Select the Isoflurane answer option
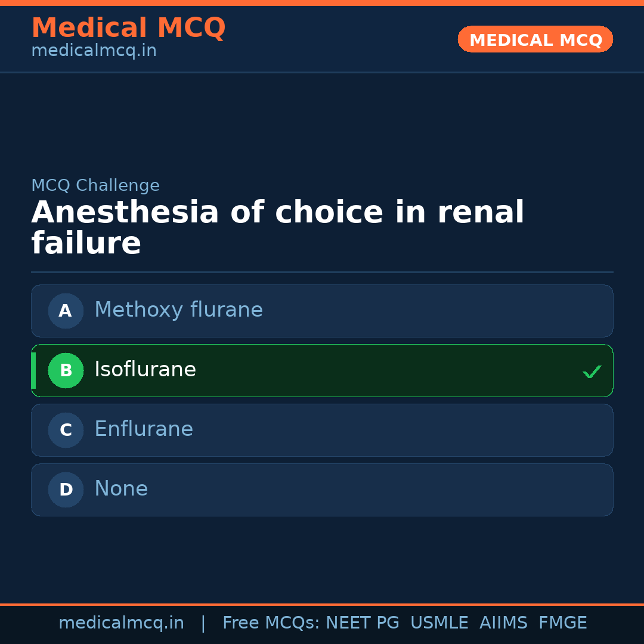 click(145, 370)
